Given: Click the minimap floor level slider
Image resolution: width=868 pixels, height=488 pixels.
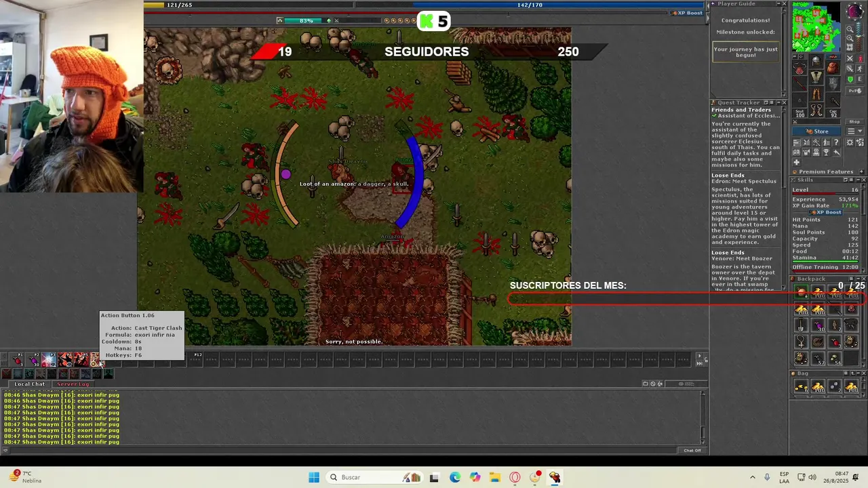Looking at the screenshot, I should point(859,37).
